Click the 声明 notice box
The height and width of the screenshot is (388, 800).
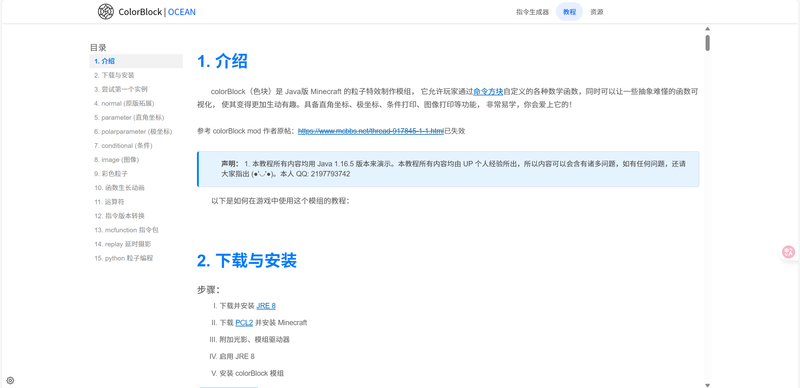[x=448, y=169]
